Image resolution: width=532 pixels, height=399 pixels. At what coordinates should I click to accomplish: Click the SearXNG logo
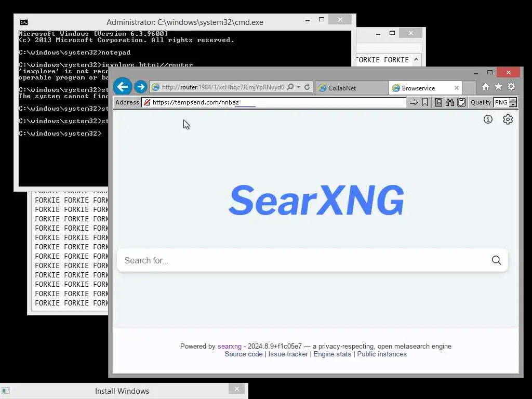(316, 200)
